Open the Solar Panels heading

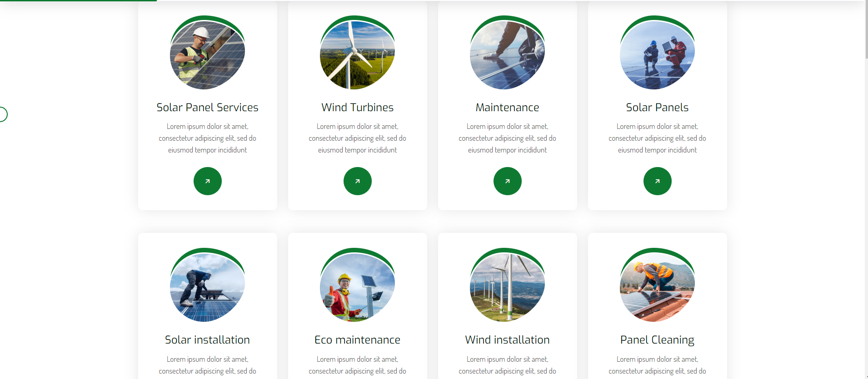[x=657, y=108]
